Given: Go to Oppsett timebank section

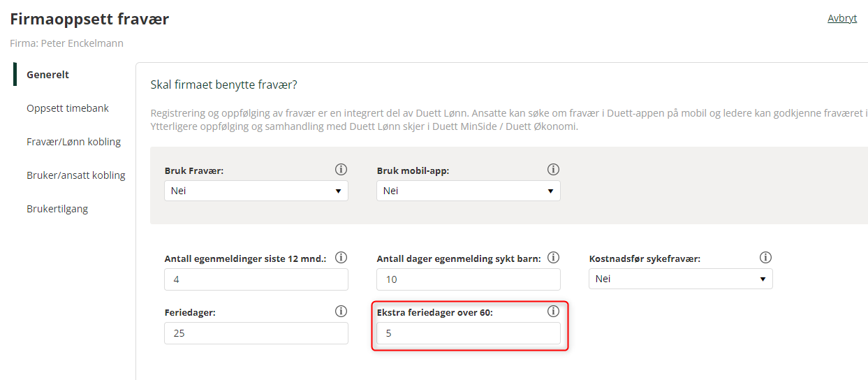Looking at the screenshot, I should click(x=68, y=108).
